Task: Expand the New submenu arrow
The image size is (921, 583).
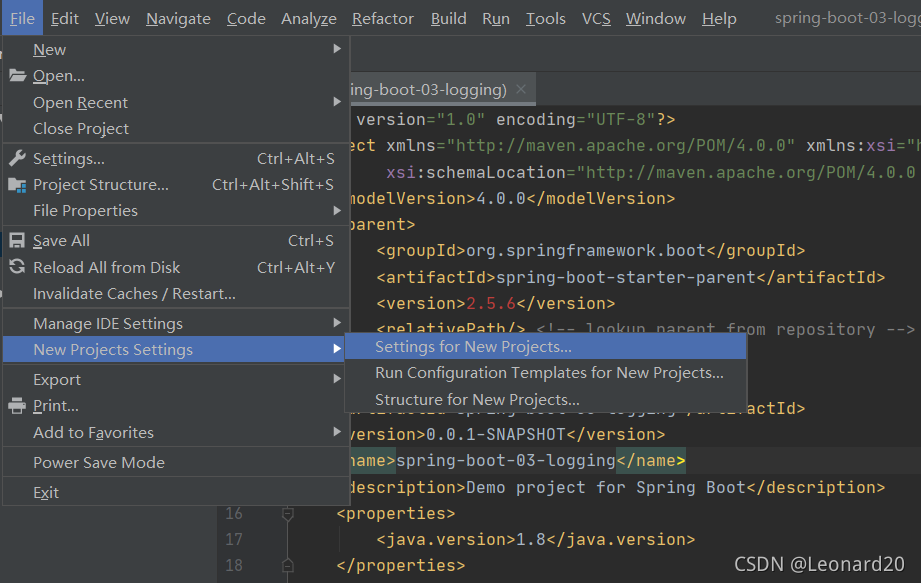Action: 337,49
